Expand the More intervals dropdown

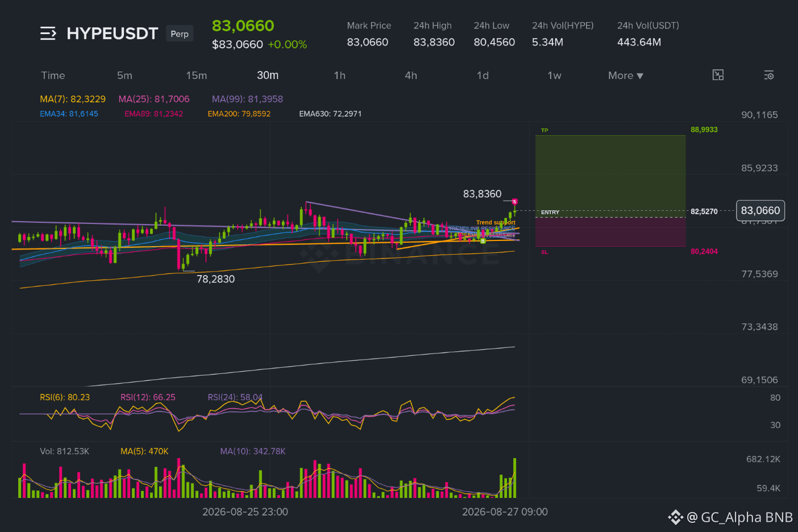tap(626, 76)
